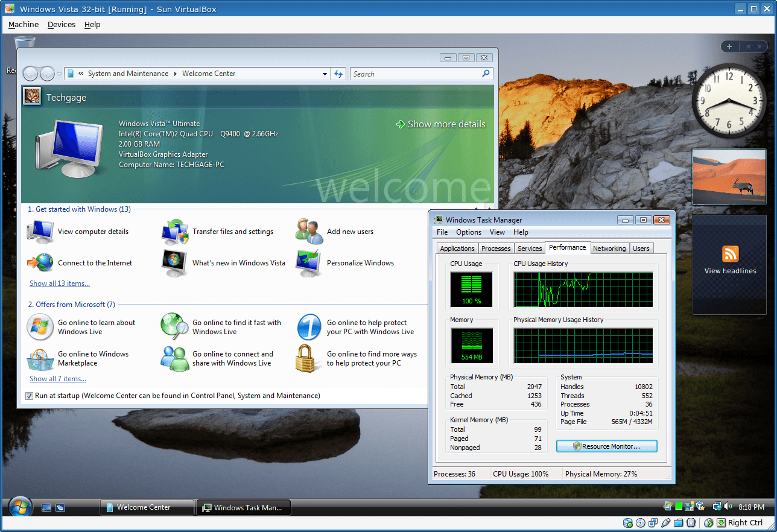Click VirtualBox hard disk activity status icon

(x=628, y=523)
